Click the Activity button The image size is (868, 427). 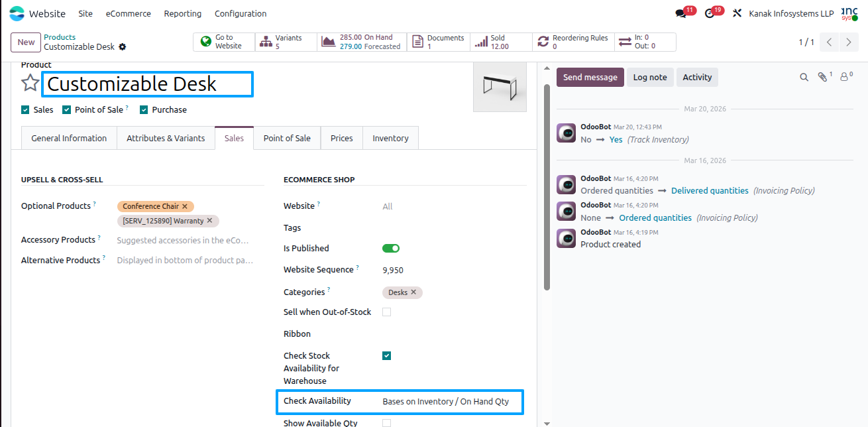pyautogui.click(x=697, y=78)
